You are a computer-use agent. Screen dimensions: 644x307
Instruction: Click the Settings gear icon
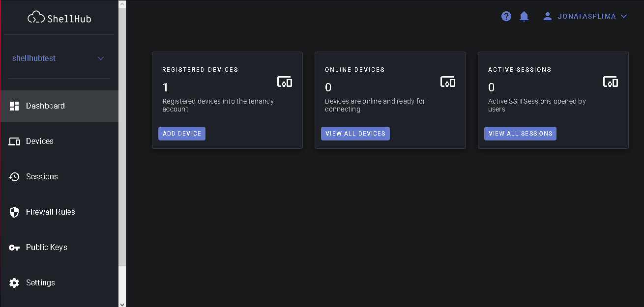click(14, 283)
